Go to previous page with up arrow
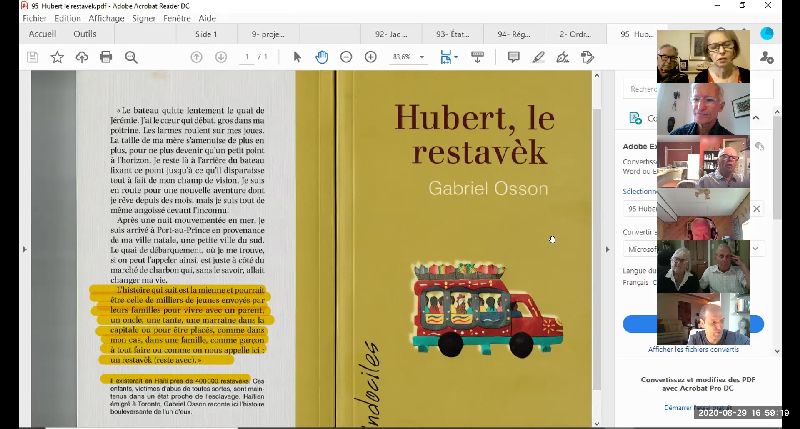 (x=196, y=57)
